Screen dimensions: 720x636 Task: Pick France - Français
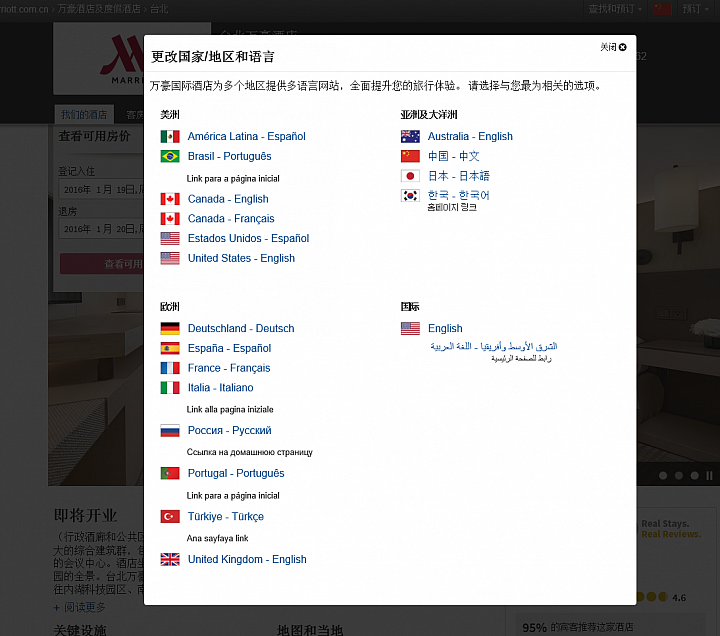pyautogui.click(x=229, y=368)
